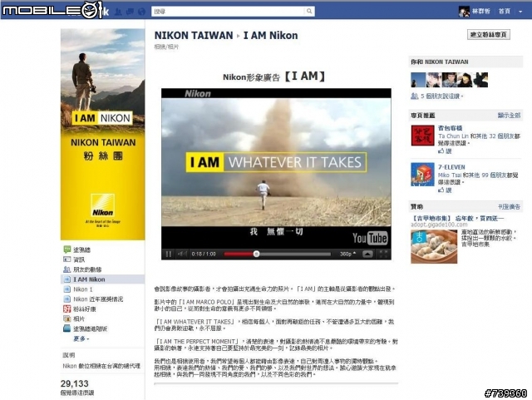Enter fullscreen on the video player

383,254
